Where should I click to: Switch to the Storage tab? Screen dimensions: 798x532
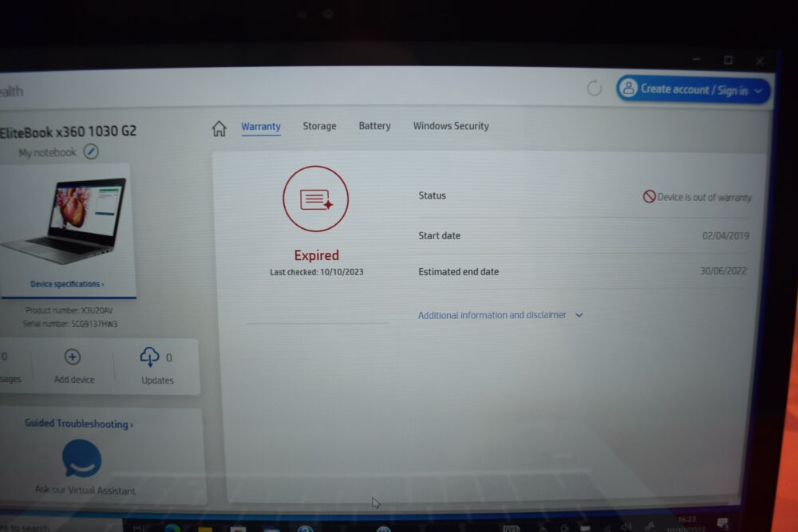pos(320,126)
